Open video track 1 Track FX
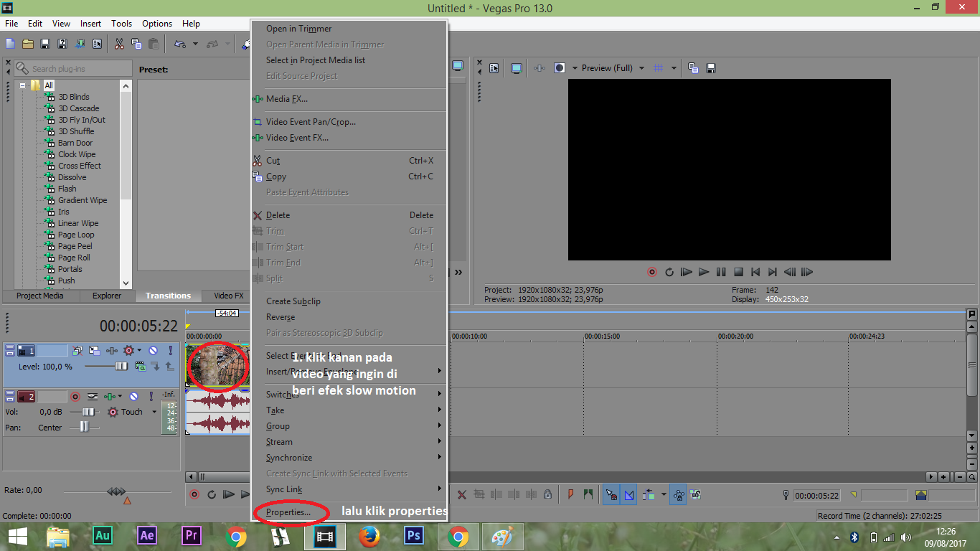Image resolution: width=980 pixels, height=551 pixels. (x=112, y=351)
